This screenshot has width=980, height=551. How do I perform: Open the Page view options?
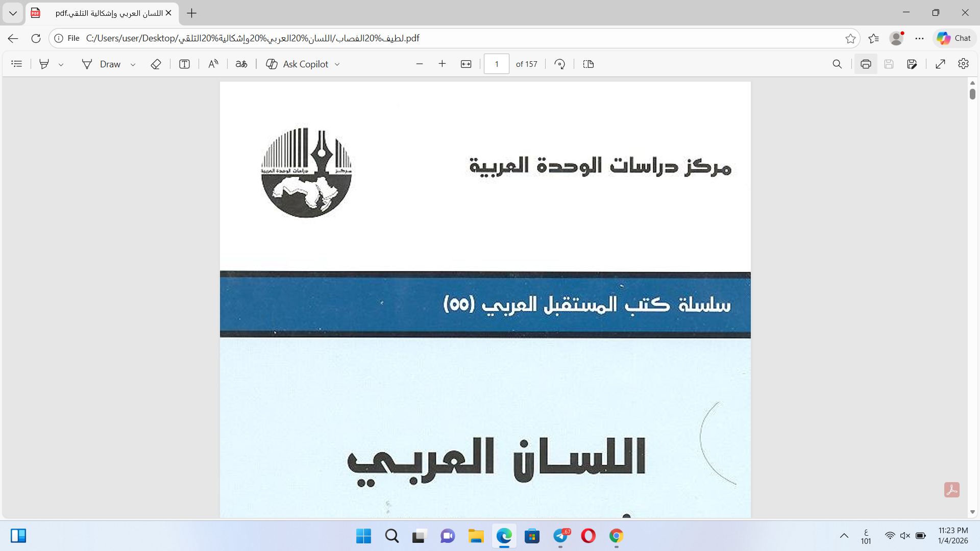tap(589, 64)
